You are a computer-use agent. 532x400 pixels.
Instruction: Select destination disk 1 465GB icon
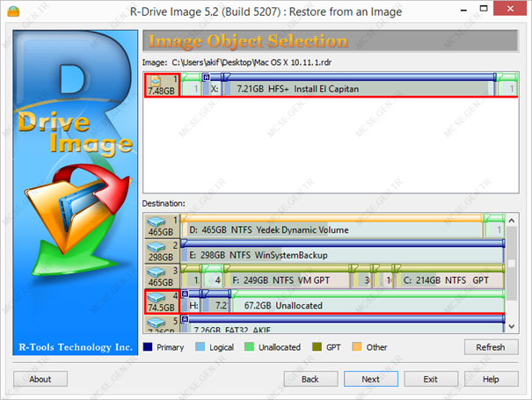pos(162,226)
